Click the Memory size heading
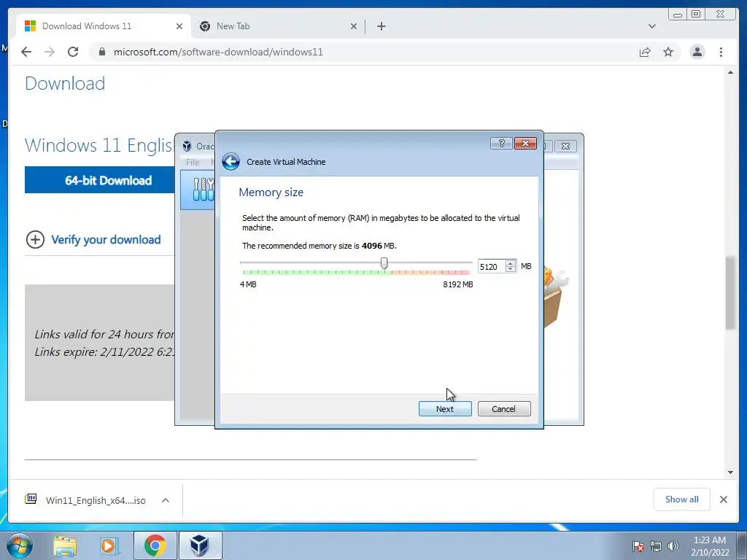The image size is (747, 560). 271,192
